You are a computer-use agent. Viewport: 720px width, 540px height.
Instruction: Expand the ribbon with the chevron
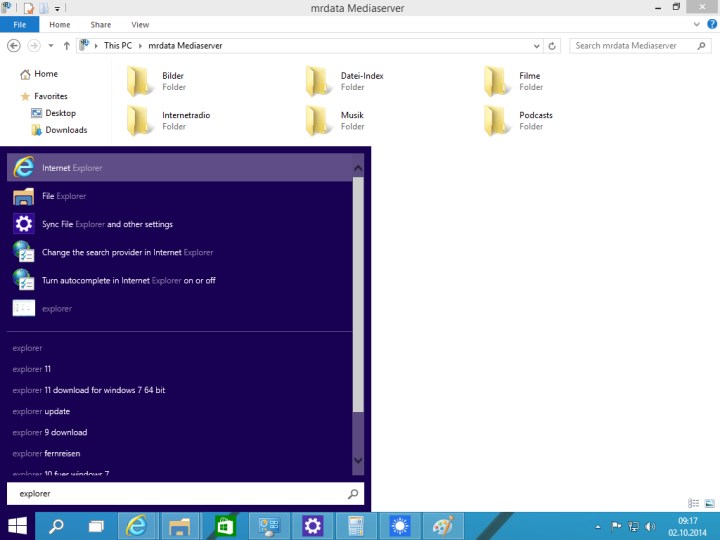coord(697,24)
